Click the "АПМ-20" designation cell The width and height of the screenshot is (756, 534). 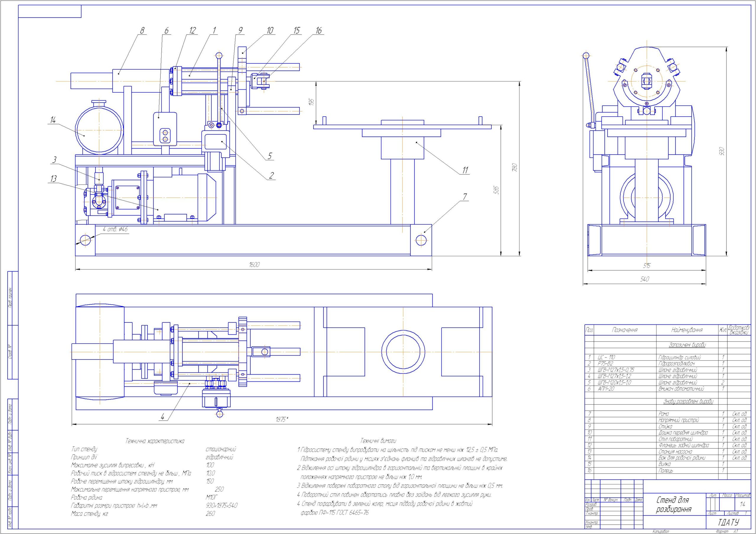tap(606, 389)
